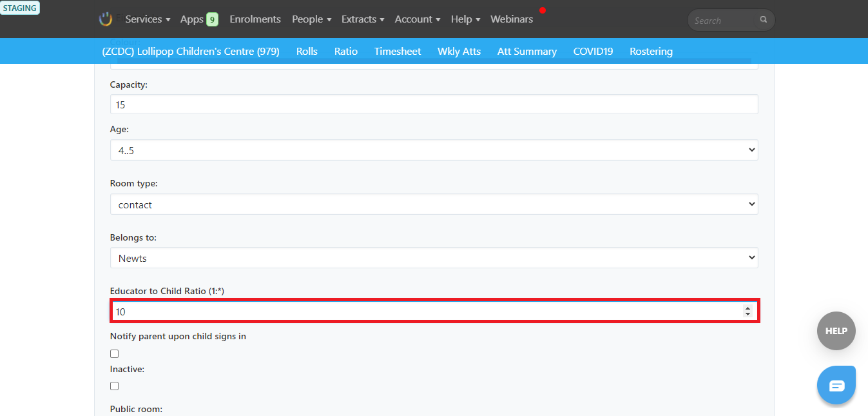Image resolution: width=868 pixels, height=416 pixels.
Task: Click the app logo icon in navbar
Action: pyautogui.click(x=106, y=19)
